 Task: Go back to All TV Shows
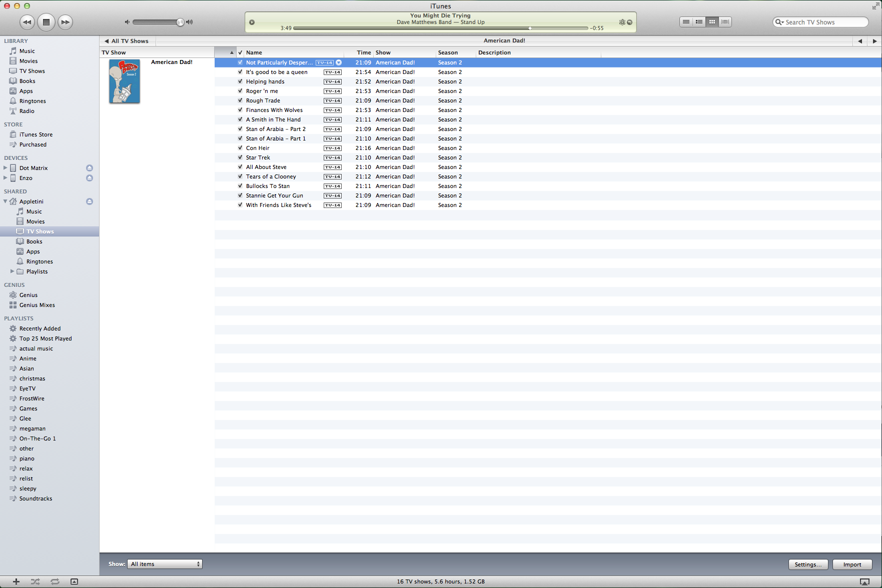point(127,41)
